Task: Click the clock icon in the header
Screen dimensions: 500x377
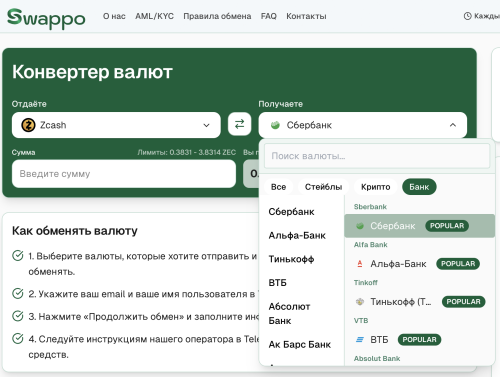Action: coord(467,16)
